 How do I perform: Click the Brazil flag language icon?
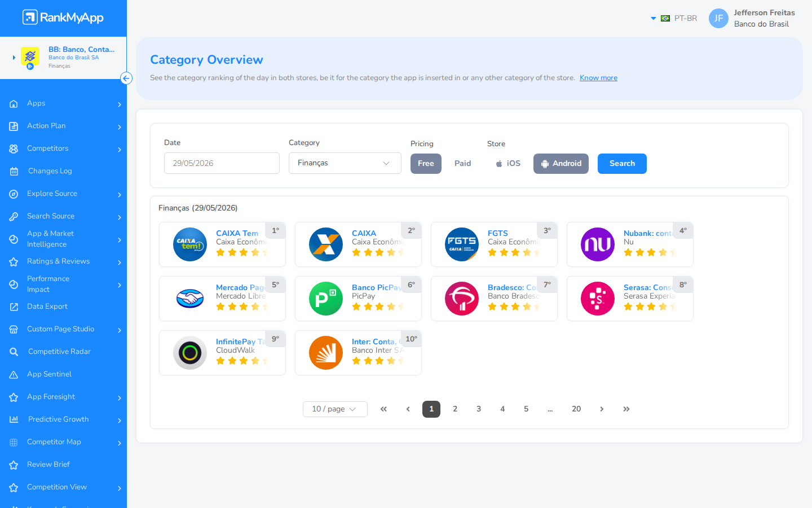665,19
